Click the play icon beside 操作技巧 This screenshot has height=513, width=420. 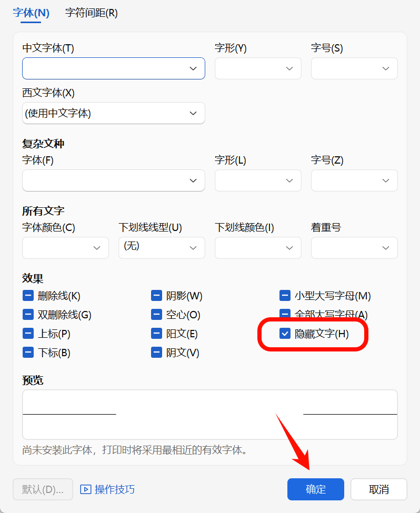click(86, 489)
